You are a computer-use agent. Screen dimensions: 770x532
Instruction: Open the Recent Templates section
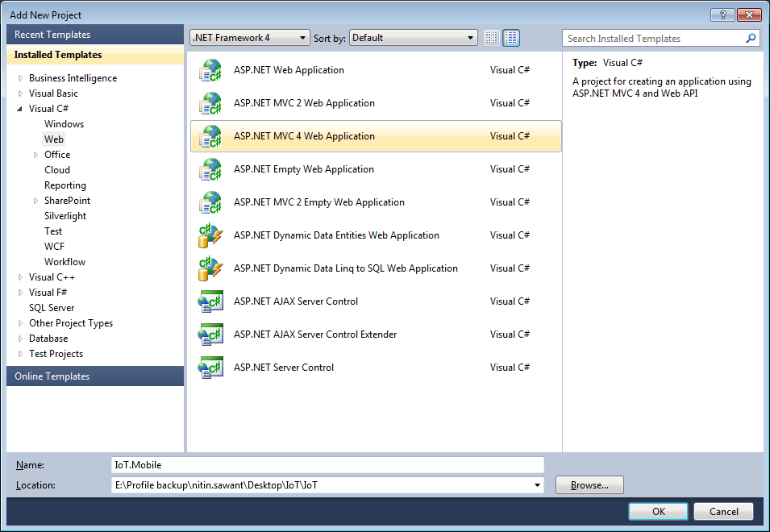95,35
